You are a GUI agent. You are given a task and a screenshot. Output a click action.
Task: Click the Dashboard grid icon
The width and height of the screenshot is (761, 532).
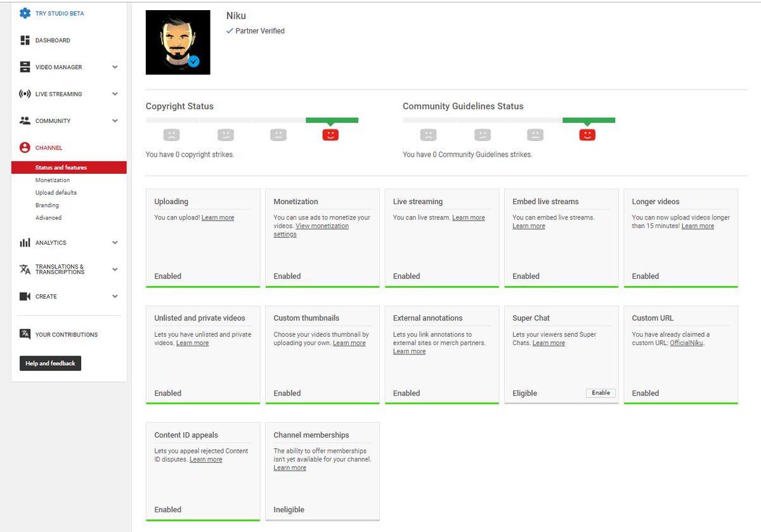click(25, 41)
